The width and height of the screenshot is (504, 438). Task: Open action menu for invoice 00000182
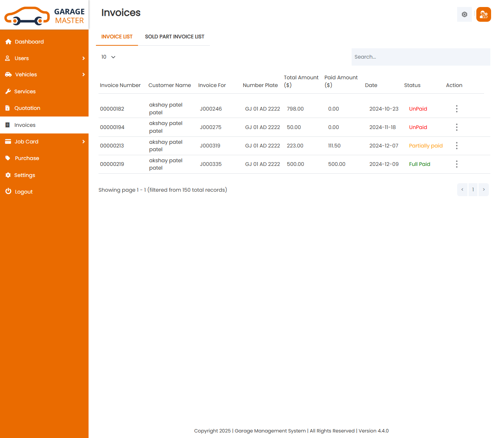[456, 109]
